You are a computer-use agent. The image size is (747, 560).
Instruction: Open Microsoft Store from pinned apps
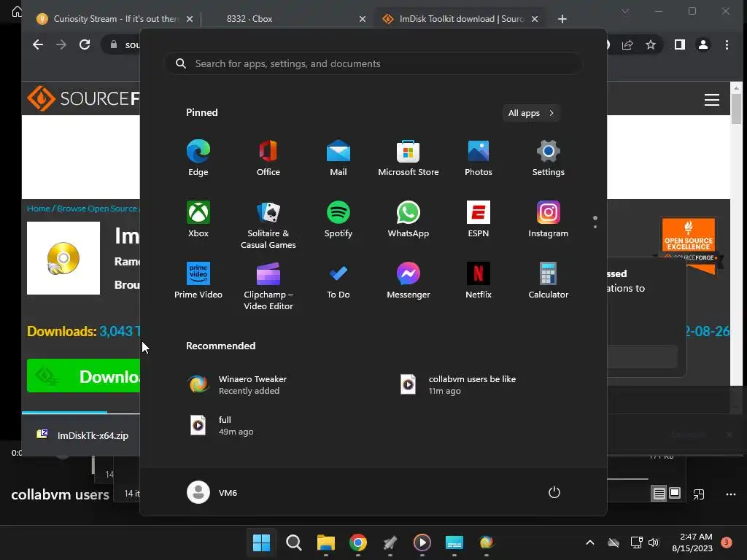click(409, 158)
